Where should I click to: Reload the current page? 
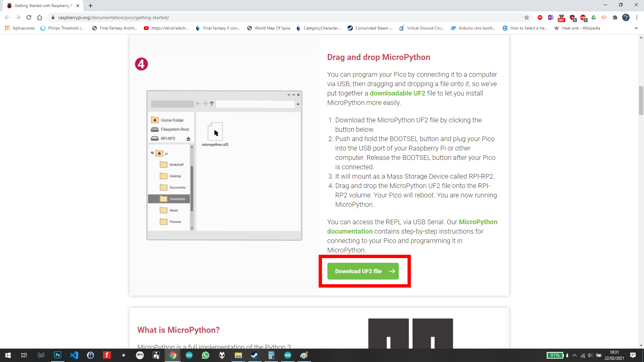(29, 17)
